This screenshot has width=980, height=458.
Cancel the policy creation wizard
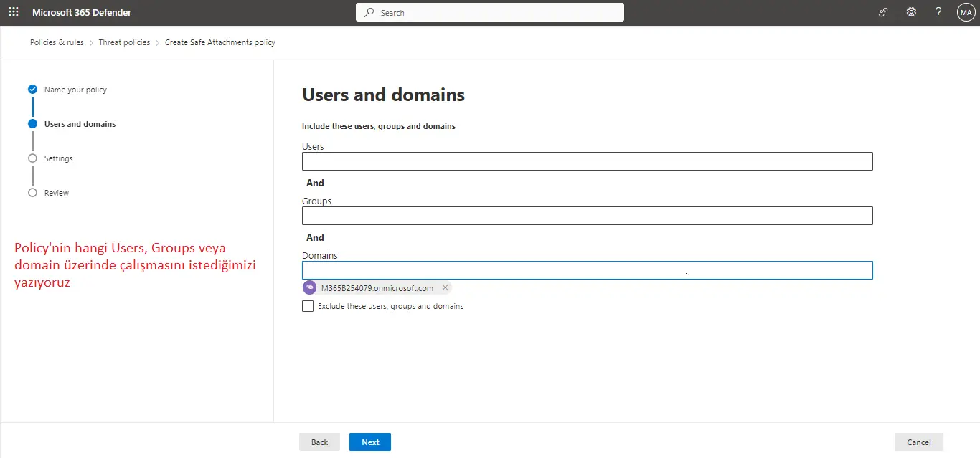(918, 442)
